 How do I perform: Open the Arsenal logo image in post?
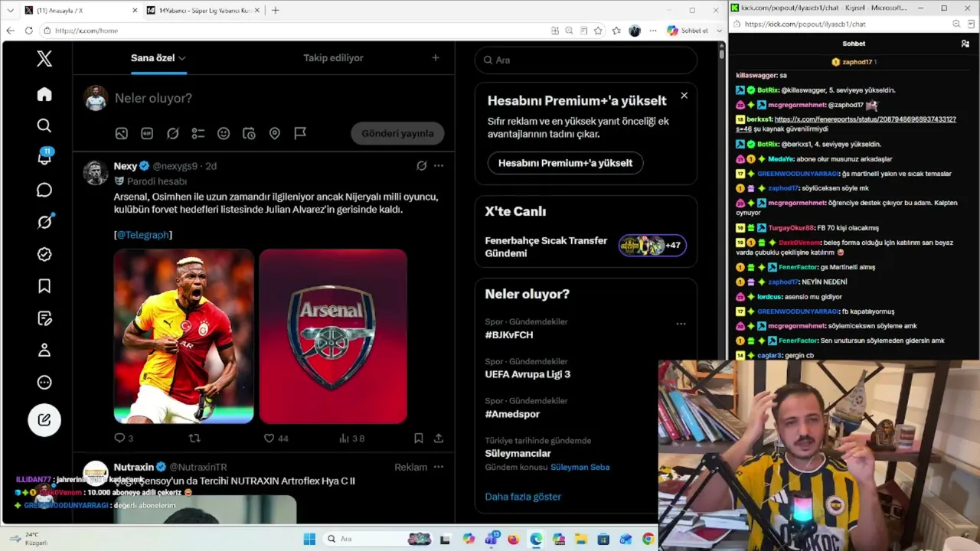333,336
